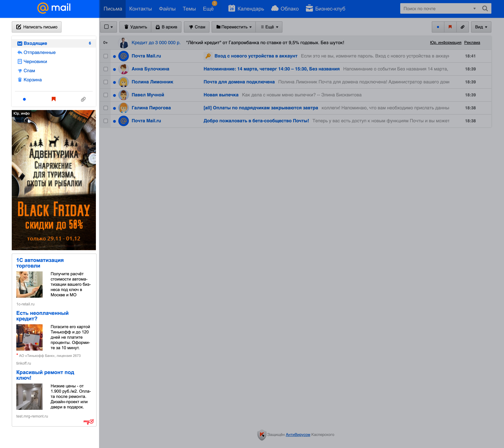The image size is (504, 448).
Task: Click the sidebar red flag filter
Action: tap(53, 99)
